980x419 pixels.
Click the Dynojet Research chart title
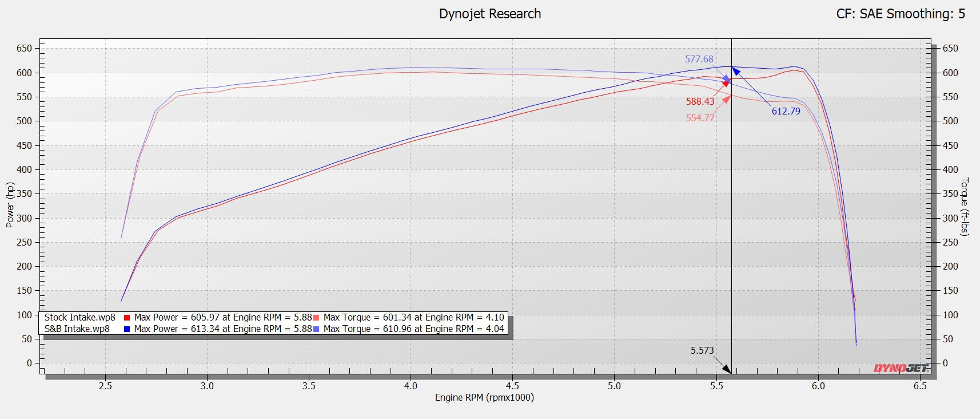pyautogui.click(x=489, y=14)
